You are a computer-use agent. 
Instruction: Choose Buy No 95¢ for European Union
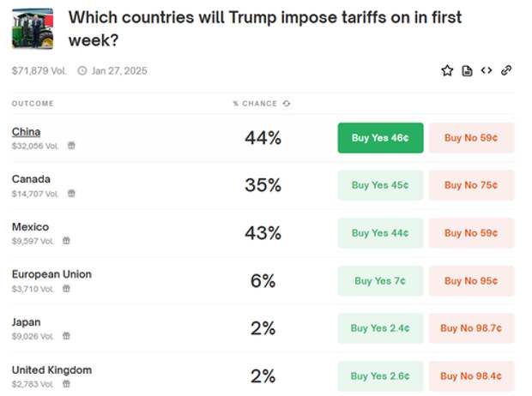[x=471, y=280]
